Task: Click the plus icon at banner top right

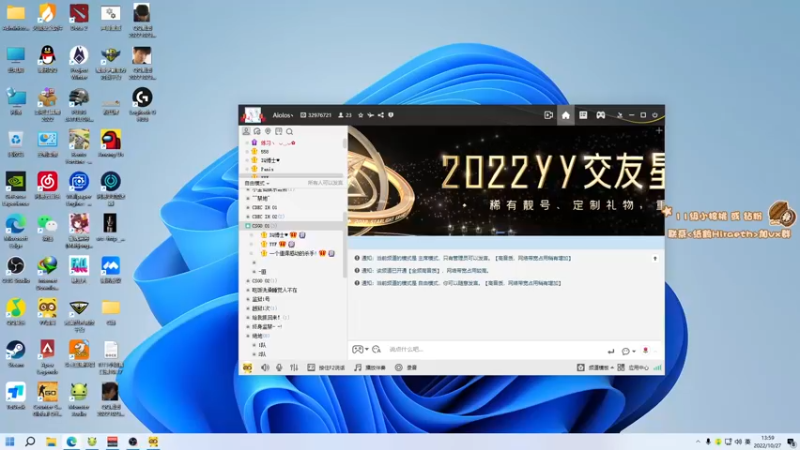Action: pos(659,131)
